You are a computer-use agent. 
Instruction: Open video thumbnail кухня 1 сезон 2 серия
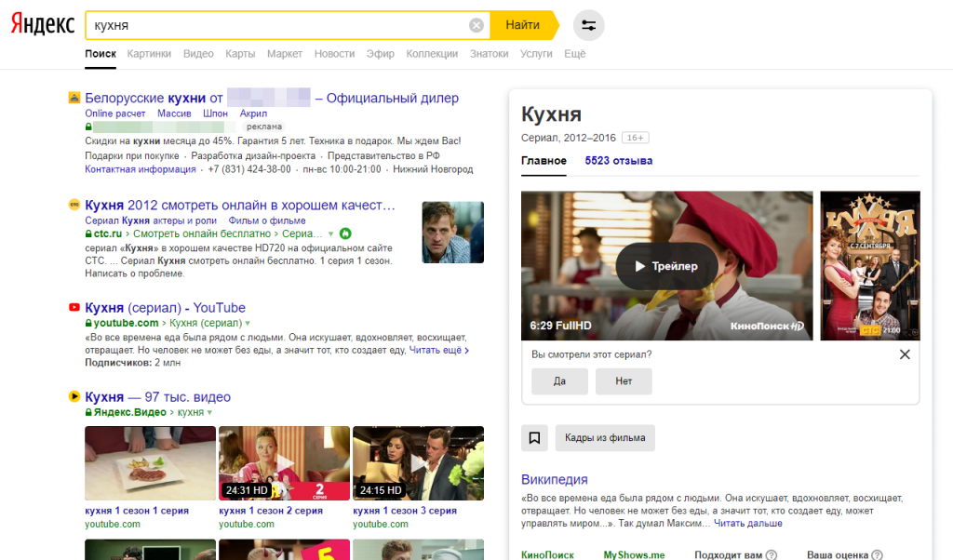pos(284,463)
